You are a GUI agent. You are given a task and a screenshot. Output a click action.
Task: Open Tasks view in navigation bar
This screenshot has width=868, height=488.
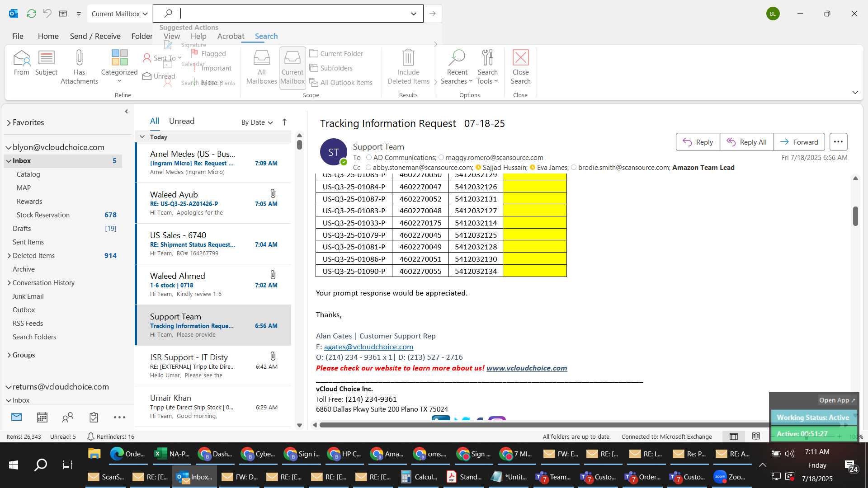tap(94, 417)
